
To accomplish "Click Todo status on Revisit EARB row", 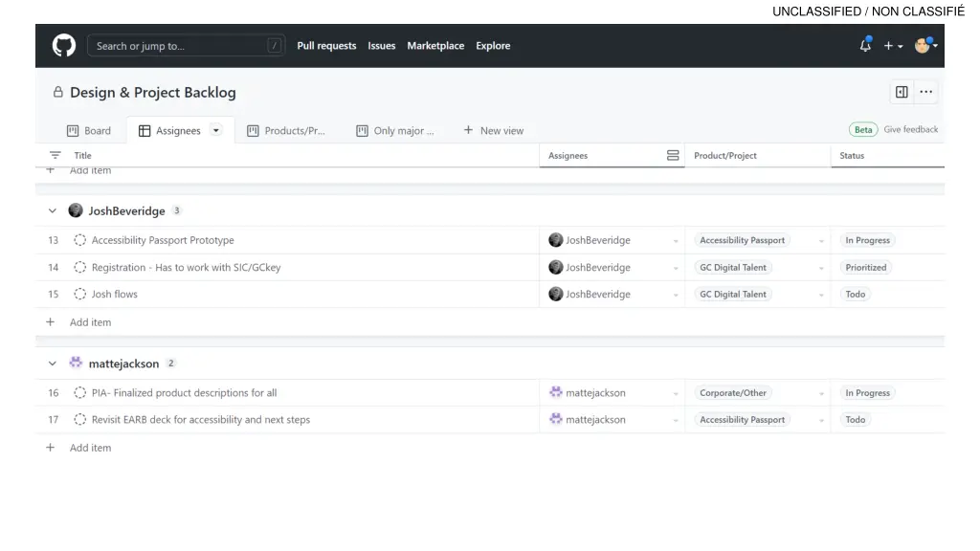I will tap(855, 420).
